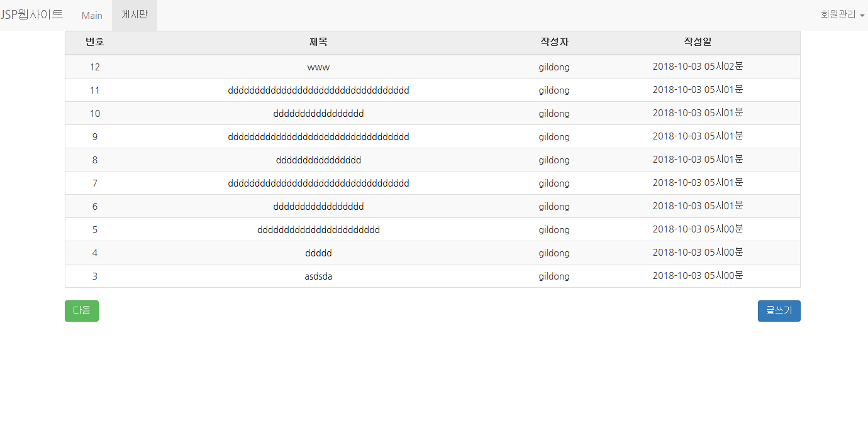Click date 2018-10-03 05시02분
Viewport: 868px width, 431px height.
click(x=698, y=66)
